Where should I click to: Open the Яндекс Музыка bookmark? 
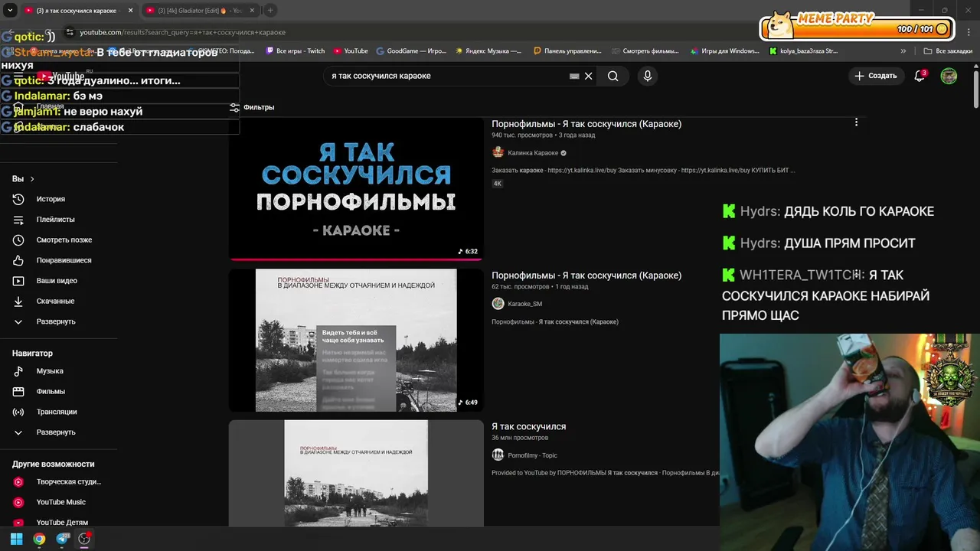click(x=488, y=51)
